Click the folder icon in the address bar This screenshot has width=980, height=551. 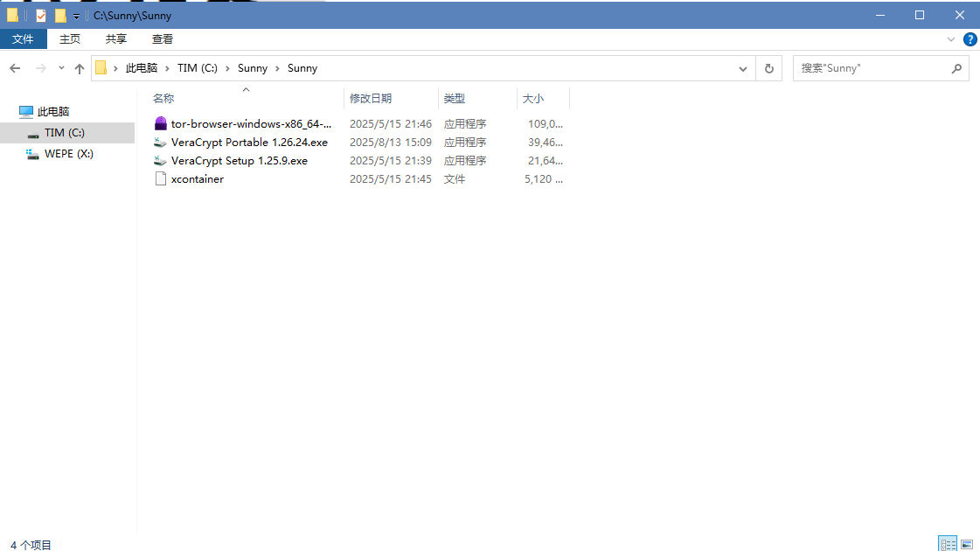101,67
